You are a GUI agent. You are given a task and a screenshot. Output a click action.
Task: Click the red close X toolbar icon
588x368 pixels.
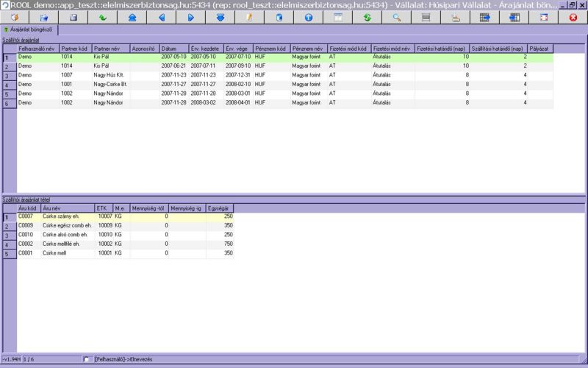tap(573, 16)
